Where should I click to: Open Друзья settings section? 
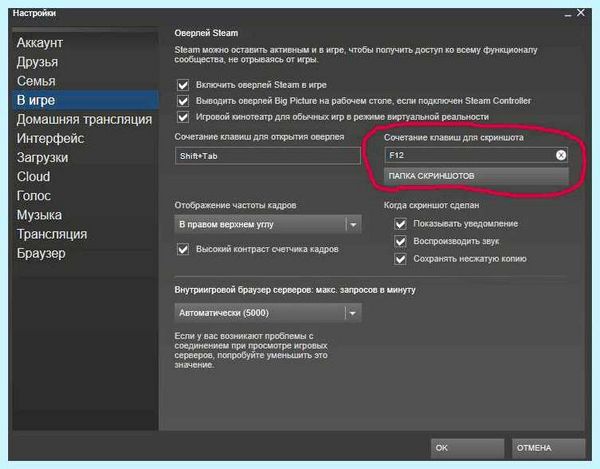click(x=85, y=62)
